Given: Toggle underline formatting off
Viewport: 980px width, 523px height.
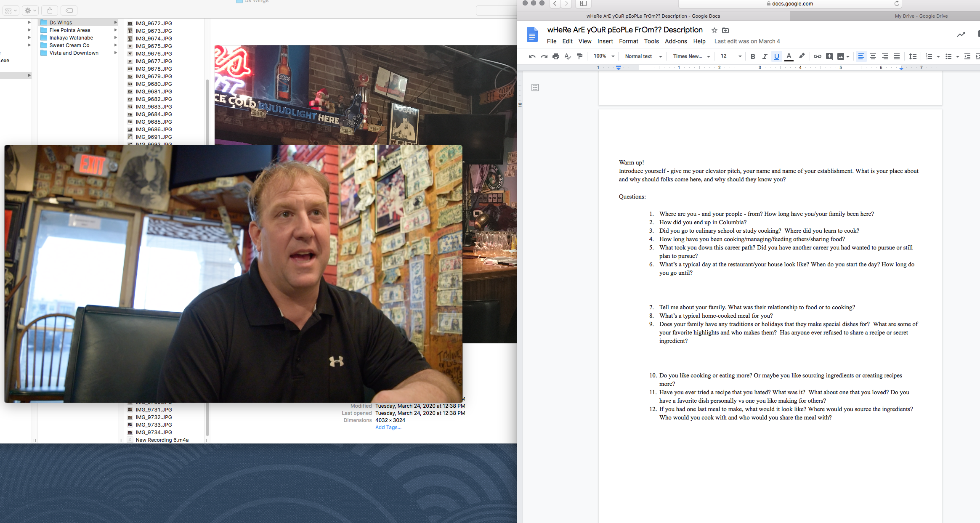Looking at the screenshot, I should [x=776, y=56].
